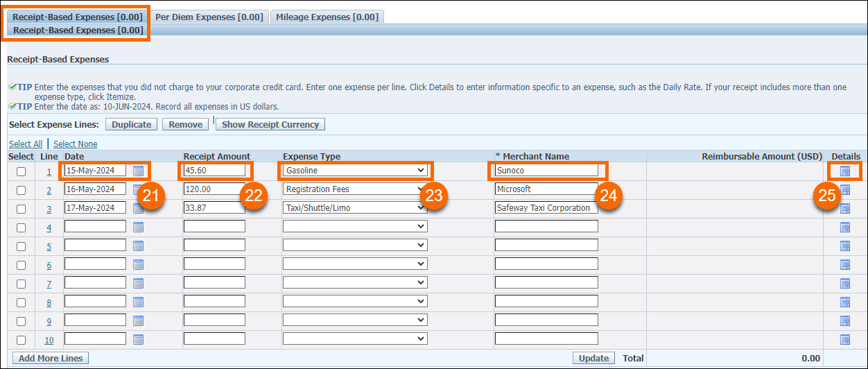
Task: Click merchant name field containing Sunoco
Action: tap(546, 170)
